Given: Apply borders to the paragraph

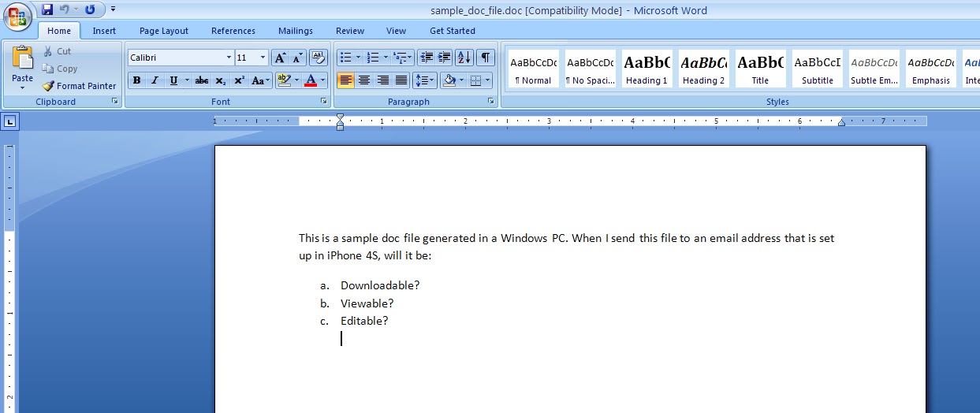Looking at the screenshot, I should click(475, 80).
